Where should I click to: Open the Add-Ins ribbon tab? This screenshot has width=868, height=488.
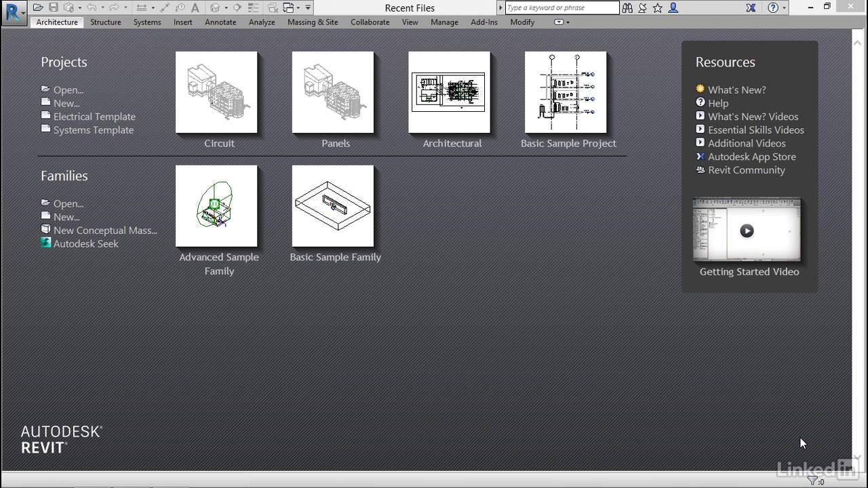[484, 22]
